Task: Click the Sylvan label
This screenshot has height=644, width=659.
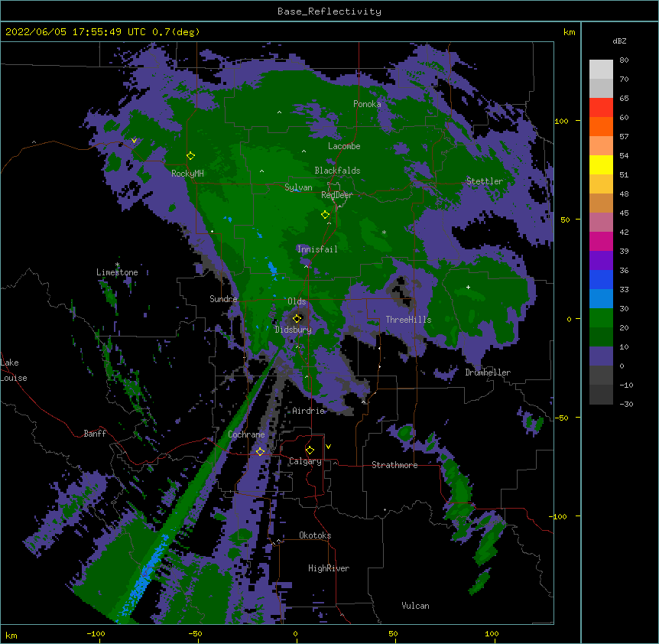Action: 298,187
